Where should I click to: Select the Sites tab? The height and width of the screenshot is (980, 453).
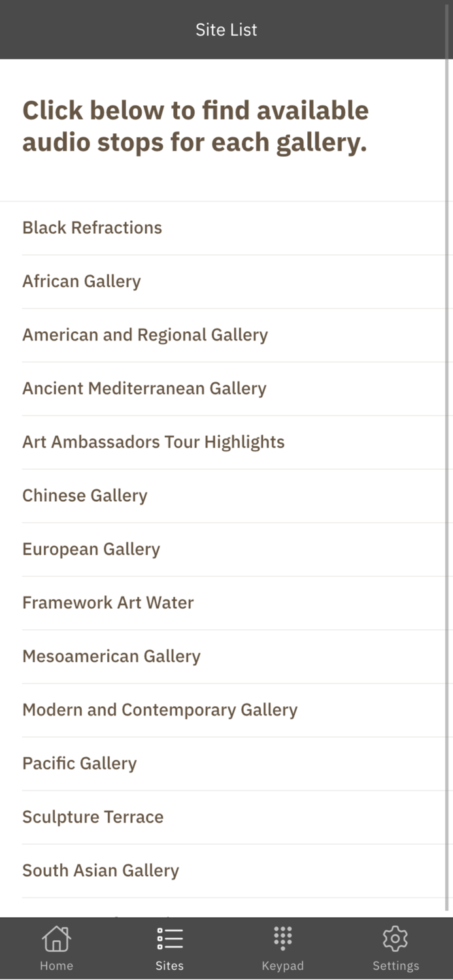point(169,947)
